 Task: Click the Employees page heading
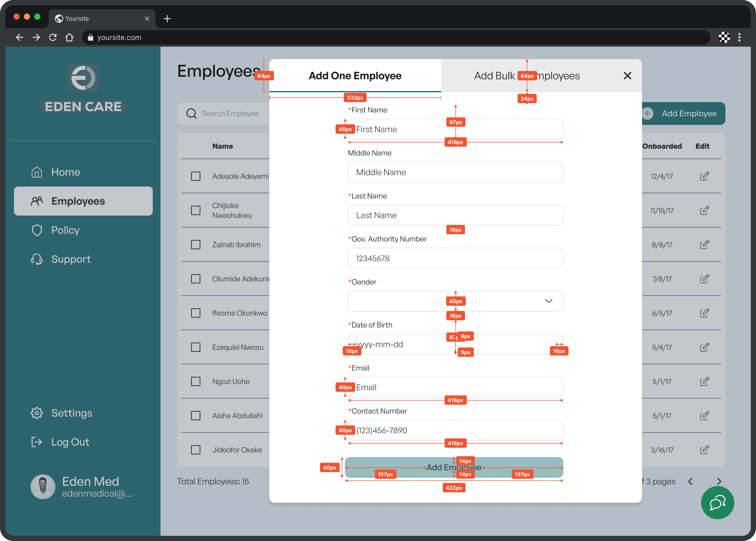pos(219,71)
